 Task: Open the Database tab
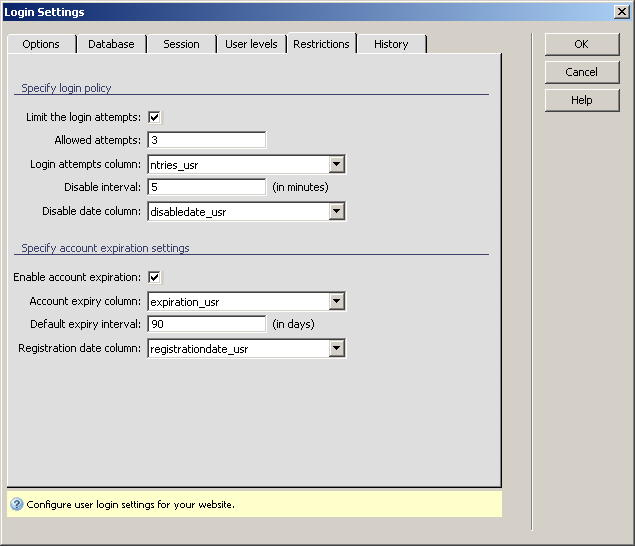[x=111, y=44]
